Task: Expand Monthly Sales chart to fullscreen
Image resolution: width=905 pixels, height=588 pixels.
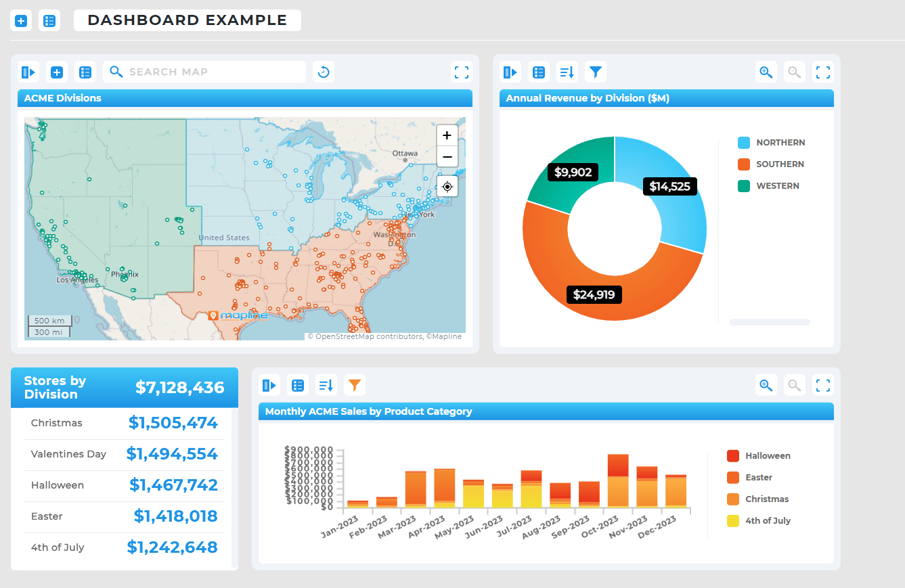Action: point(822,384)
